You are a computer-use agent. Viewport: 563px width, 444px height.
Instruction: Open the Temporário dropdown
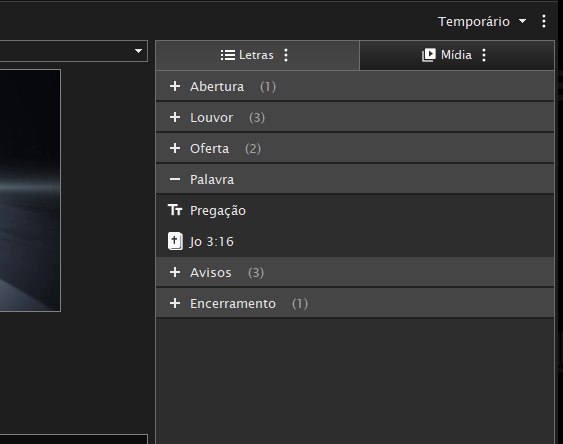(x=482, y=22)
